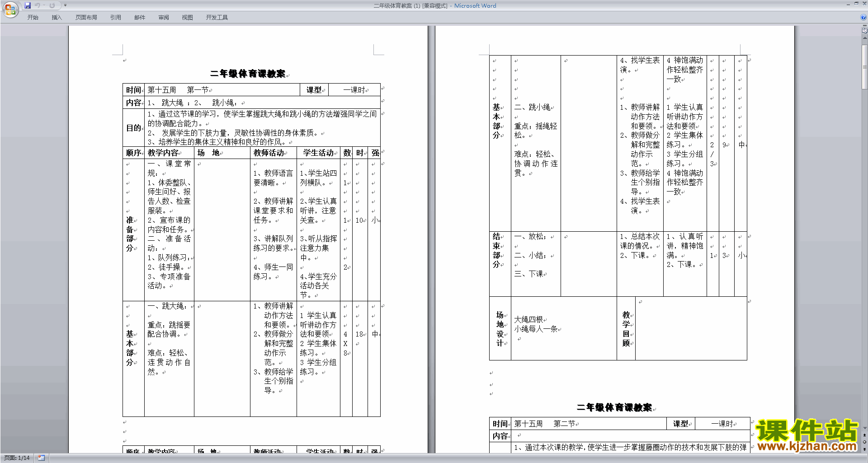Viewport: 868px width, 463px height.
Task: Click the 二、跳小绳 text on page 2
Action: tap(532, 107)
